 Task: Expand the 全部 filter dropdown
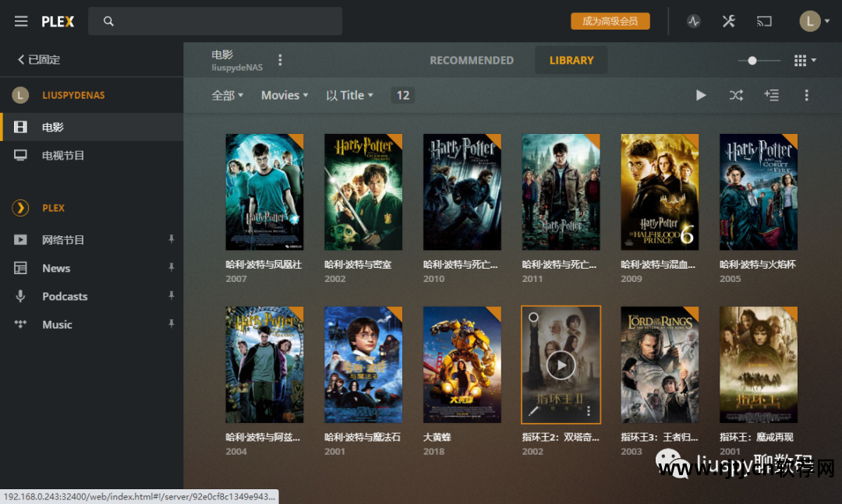(227, 96)
